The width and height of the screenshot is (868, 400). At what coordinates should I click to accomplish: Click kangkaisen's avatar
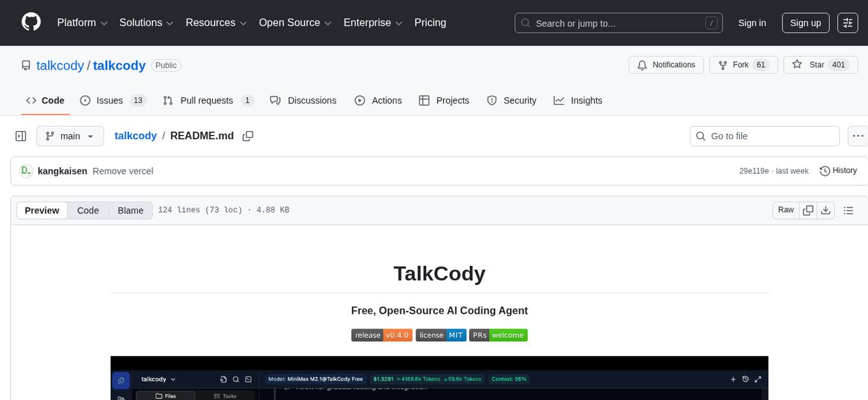tap(26, 171)
